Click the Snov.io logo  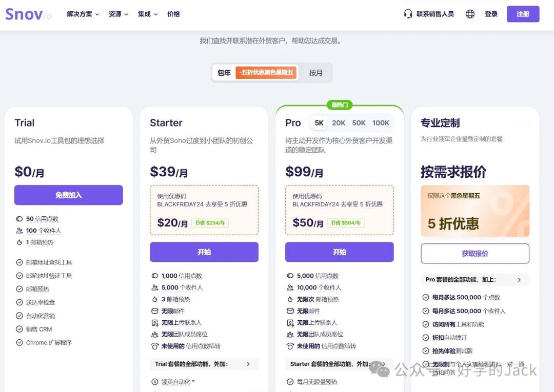(x=28, y=14)
